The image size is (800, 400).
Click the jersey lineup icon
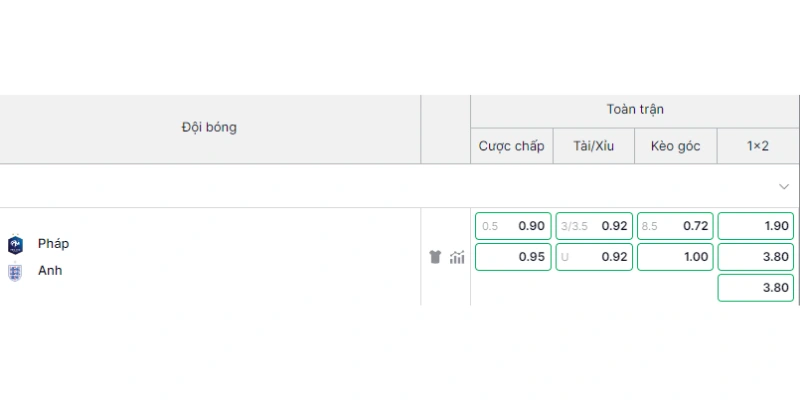point(435,257)
